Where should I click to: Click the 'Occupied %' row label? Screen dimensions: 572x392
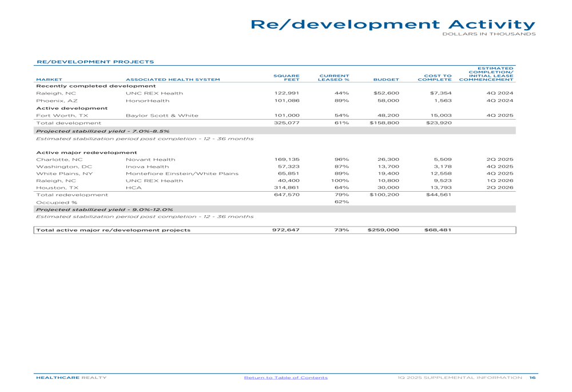click(x=57, y=203)
